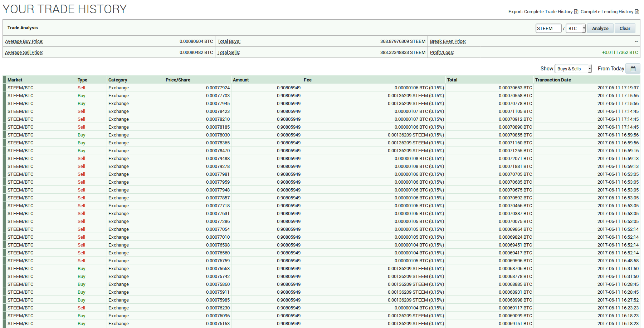
Task: Click the Total Sells label
Action: tap(229, 53)
